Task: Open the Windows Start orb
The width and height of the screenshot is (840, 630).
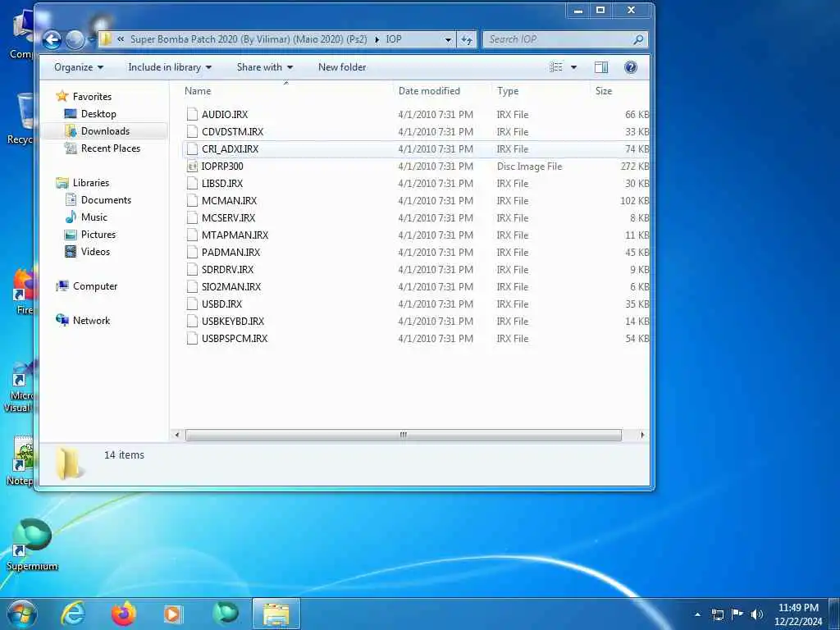Action: (22, 614)
